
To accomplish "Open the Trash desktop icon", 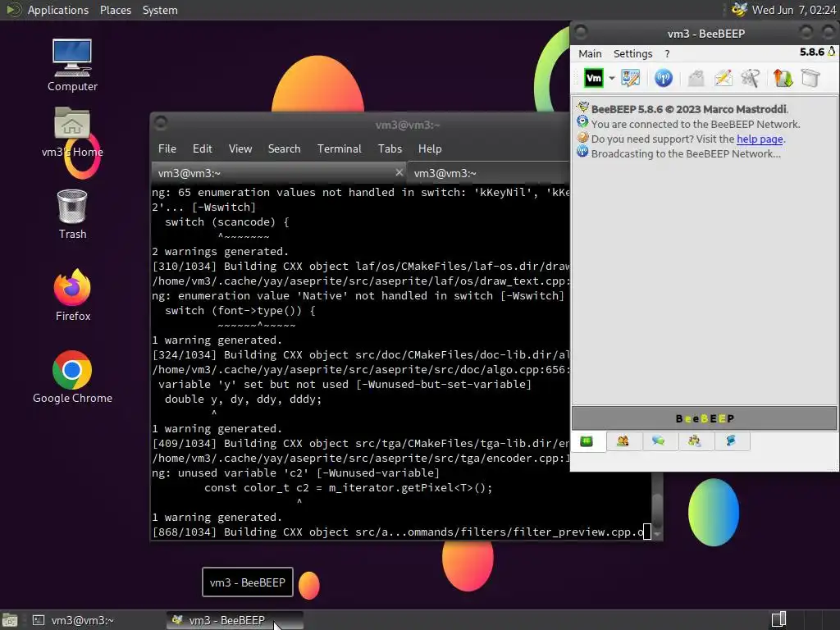I will 72,214.
